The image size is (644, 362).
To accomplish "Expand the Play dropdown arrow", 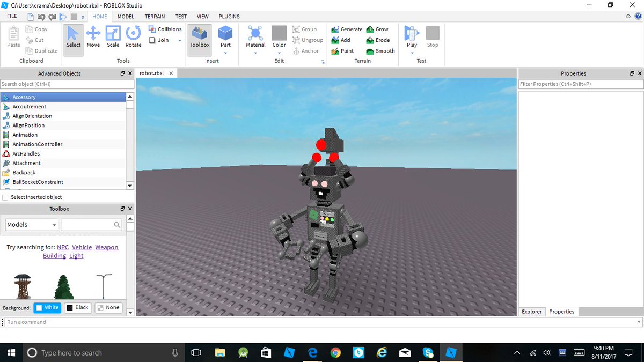I will 412,53.
